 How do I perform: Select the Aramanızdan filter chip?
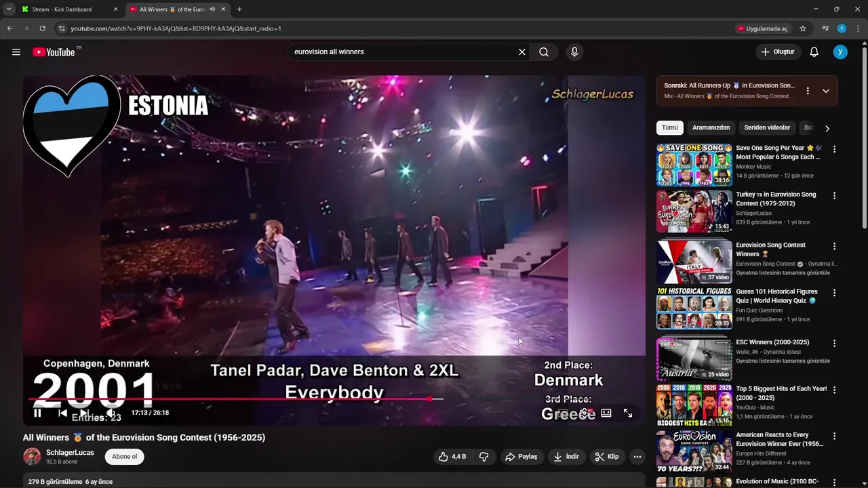coord(711,127)
